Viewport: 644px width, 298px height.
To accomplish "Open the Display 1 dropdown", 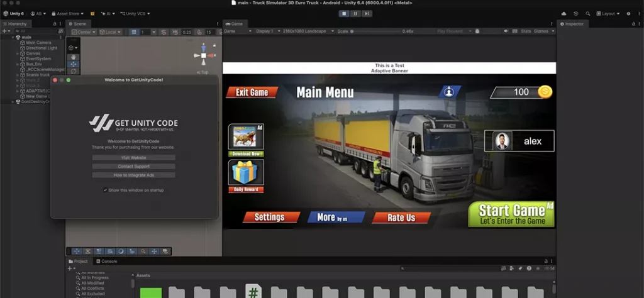I will 267,31.
